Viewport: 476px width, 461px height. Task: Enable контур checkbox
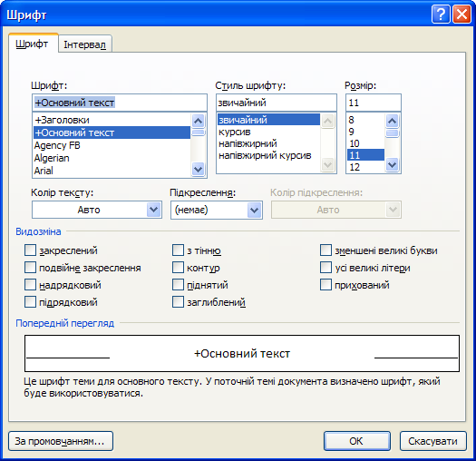coord(178,268)
